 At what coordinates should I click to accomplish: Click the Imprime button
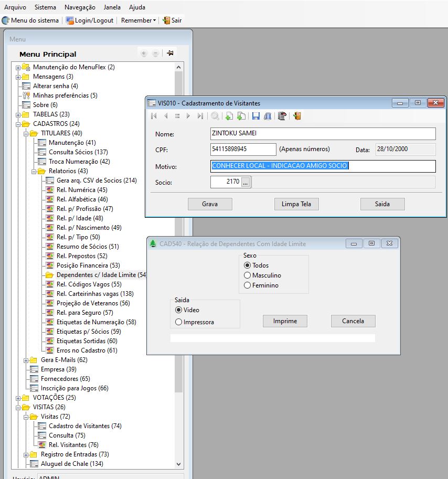point(285,321)
